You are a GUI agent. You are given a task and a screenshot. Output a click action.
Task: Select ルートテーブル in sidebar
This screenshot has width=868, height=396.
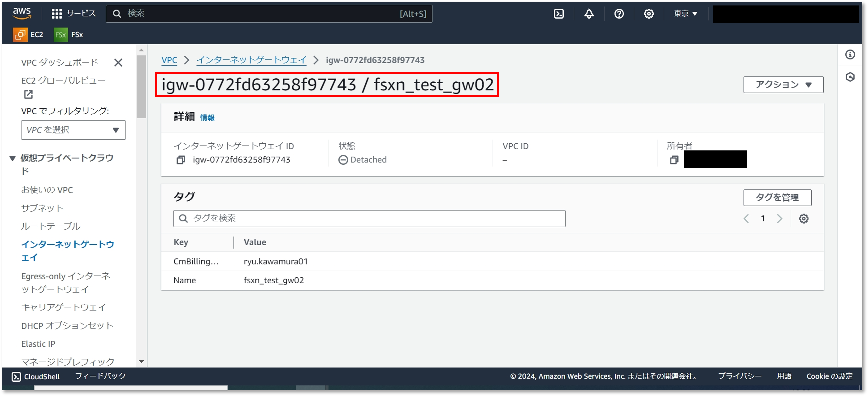pyautogui.click(x=50, y=226)
